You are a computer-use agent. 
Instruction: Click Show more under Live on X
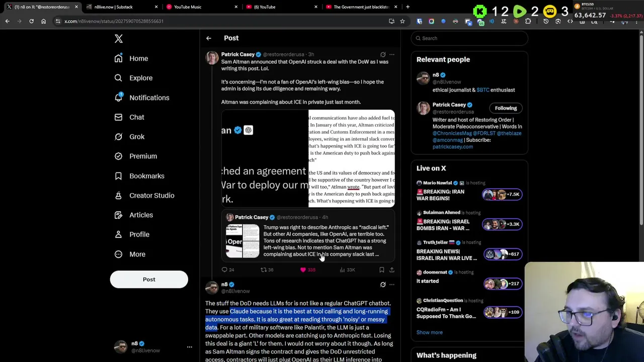click(x=429, y=332)
